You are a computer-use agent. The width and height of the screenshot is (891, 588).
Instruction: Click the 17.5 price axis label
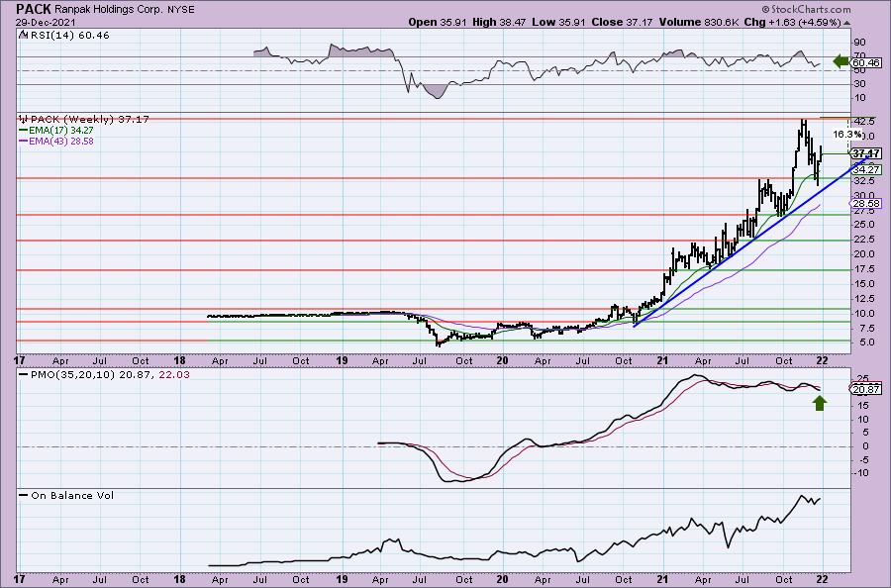pyautogui.click(x=864, y=268)
